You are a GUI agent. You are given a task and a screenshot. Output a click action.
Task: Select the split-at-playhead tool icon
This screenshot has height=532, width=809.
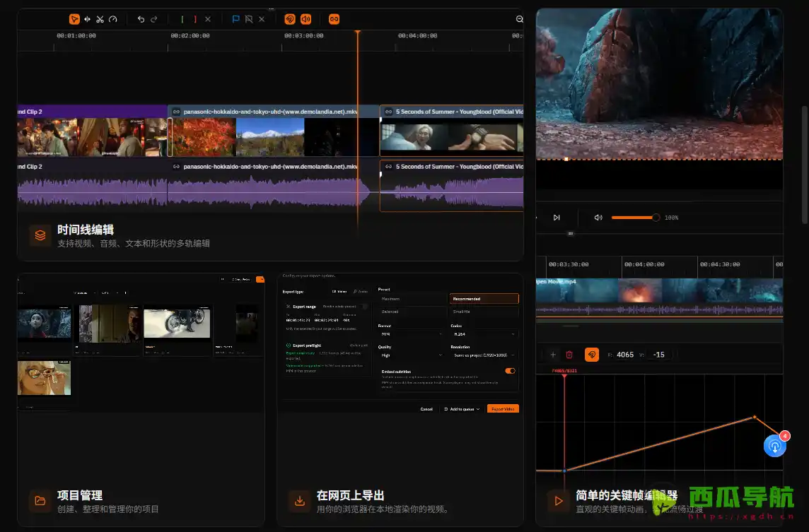(x=87, y=19)
